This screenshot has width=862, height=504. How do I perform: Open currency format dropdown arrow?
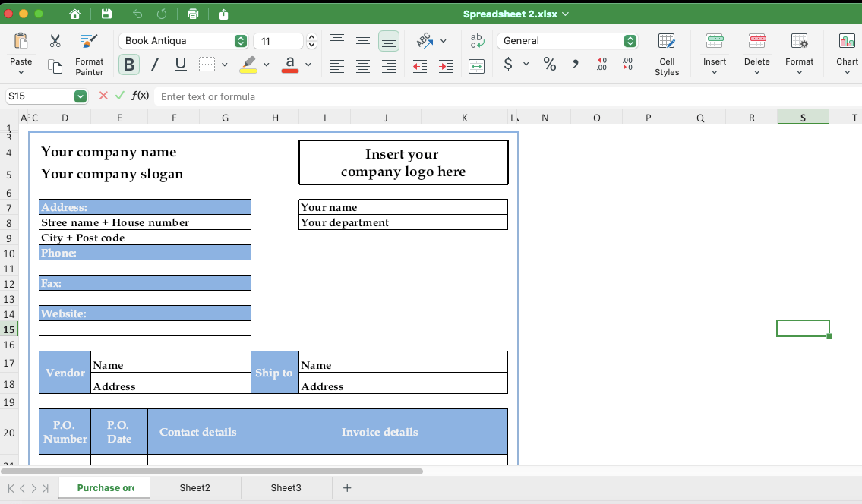pos(526,65)
